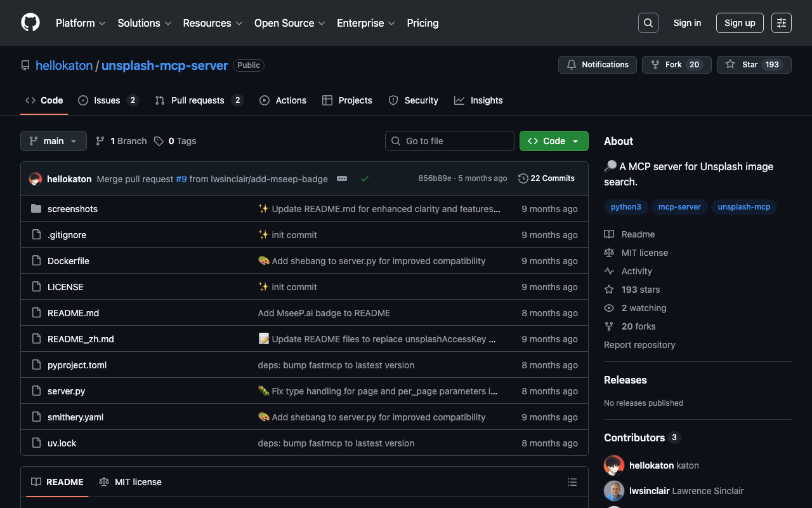Click the Sign up button
The width and height of the screenshot is (812, 508).
(740, 23)
